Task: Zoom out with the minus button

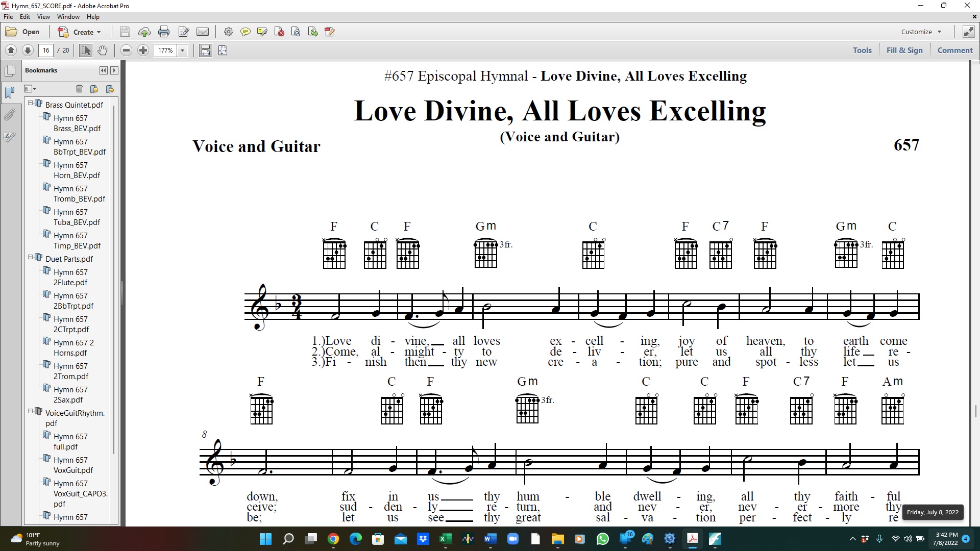Action: tap(127, 50)
